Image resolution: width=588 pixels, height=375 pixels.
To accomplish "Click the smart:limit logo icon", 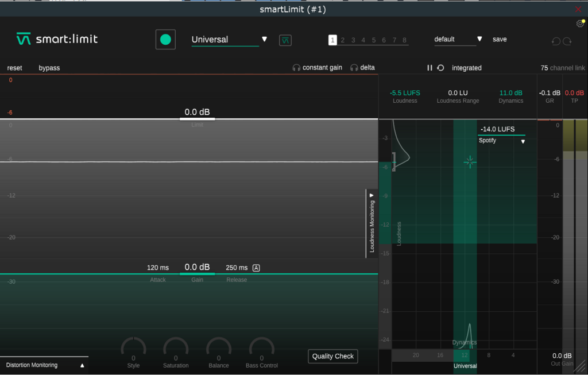I will tap(23, 38).
